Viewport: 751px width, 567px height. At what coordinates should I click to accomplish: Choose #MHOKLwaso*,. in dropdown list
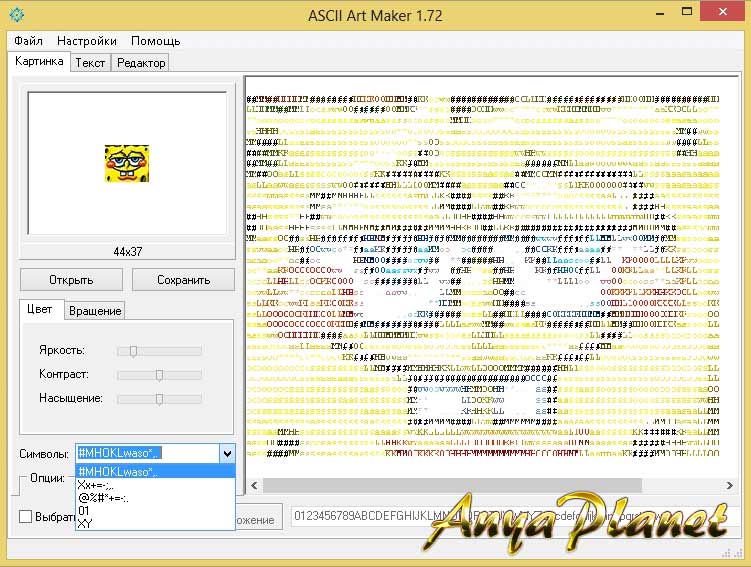[x=156, y=471]
